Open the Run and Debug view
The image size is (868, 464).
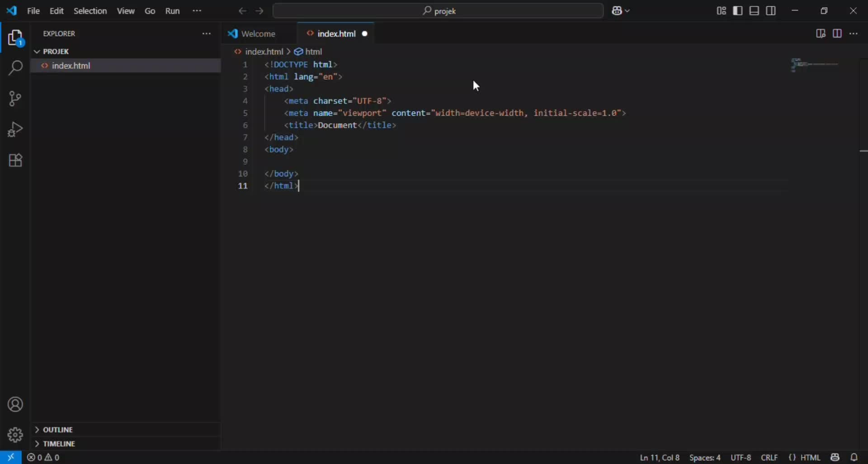point(15,130)
